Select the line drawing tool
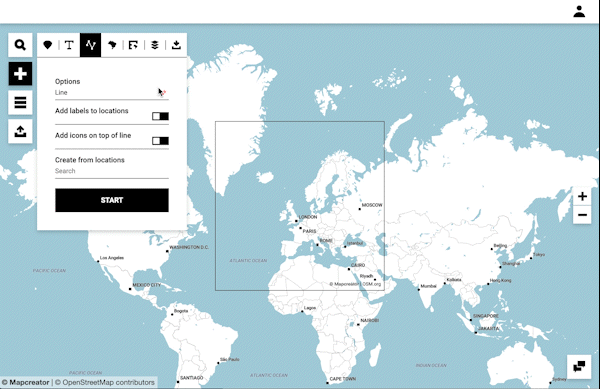Screen dimensions: 600x389 click(90, 45)
